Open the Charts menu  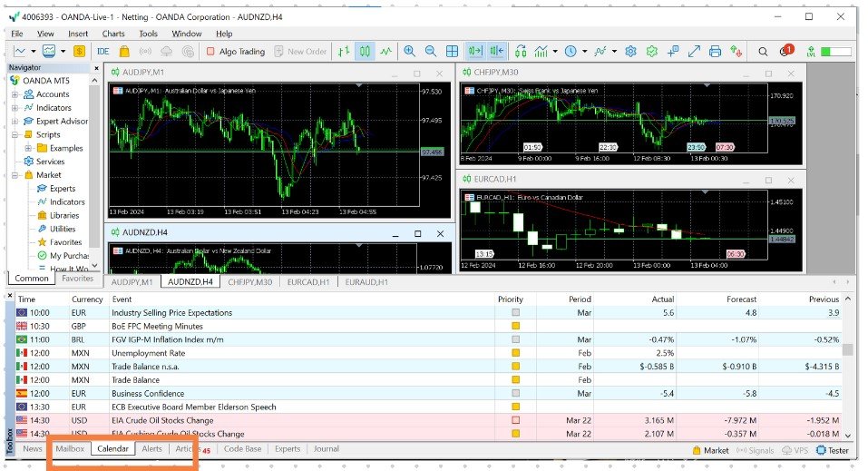click(x=113, y=34)
